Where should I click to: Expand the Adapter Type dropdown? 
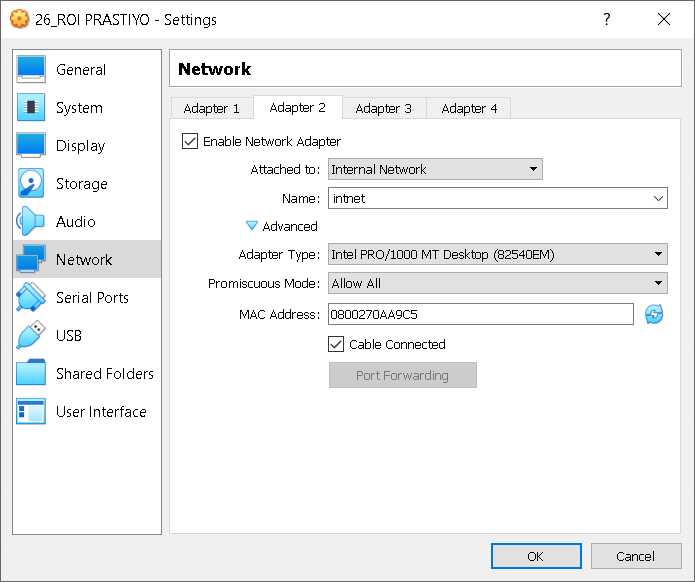point(498,254)
